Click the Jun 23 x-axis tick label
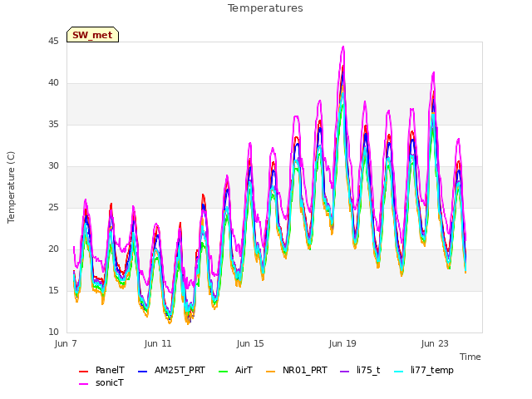Viewport: 532px width, 399px height. [x=435, y=343]
